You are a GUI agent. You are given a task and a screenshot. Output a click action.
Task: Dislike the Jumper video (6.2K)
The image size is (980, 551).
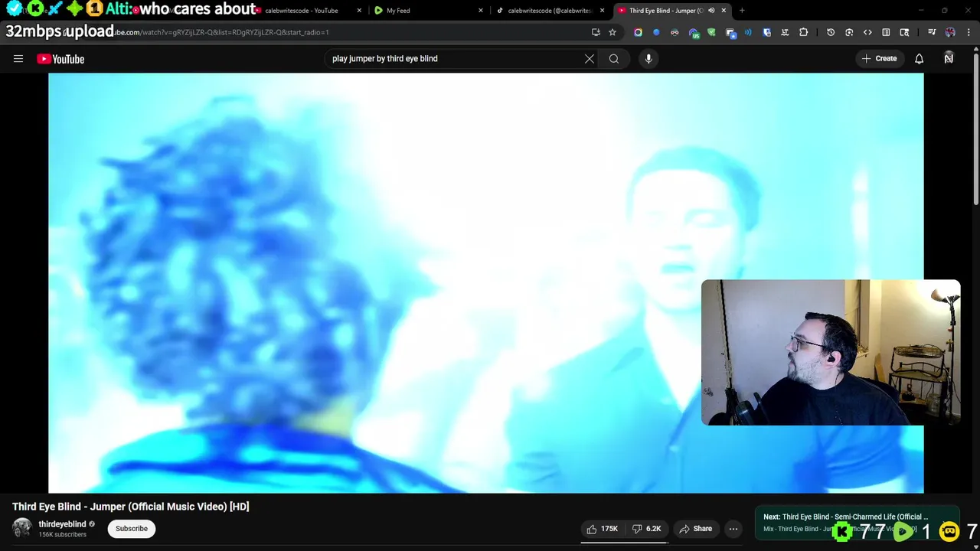pos(647,529)
